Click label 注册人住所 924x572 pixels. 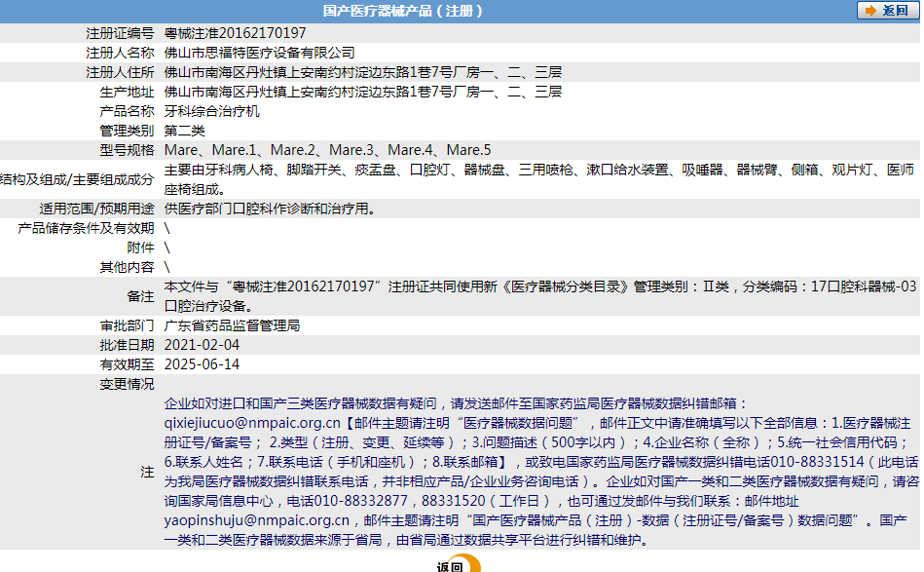[x=120, y=72]
